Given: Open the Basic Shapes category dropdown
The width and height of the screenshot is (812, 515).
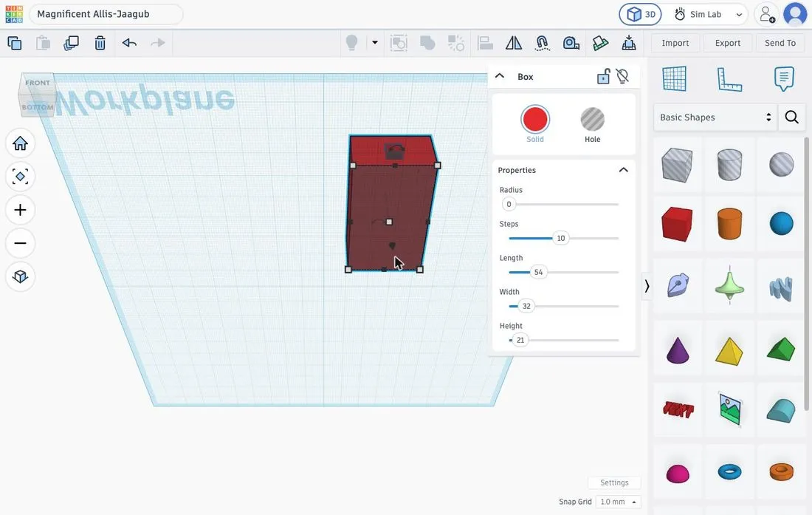Looking at the screenshot, I should click(715, 117).
